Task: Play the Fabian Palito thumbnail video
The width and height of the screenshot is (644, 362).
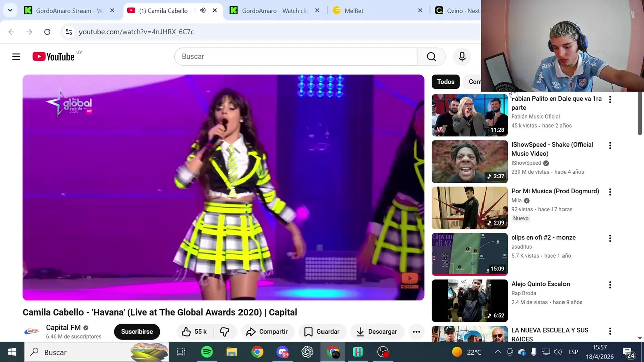Action: (x=469, y=115)
